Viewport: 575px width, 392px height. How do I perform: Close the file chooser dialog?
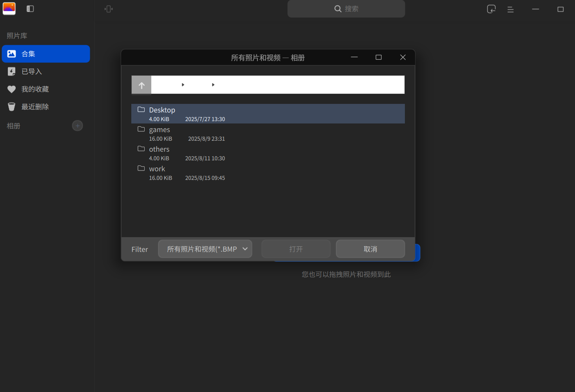pos(403,57)
